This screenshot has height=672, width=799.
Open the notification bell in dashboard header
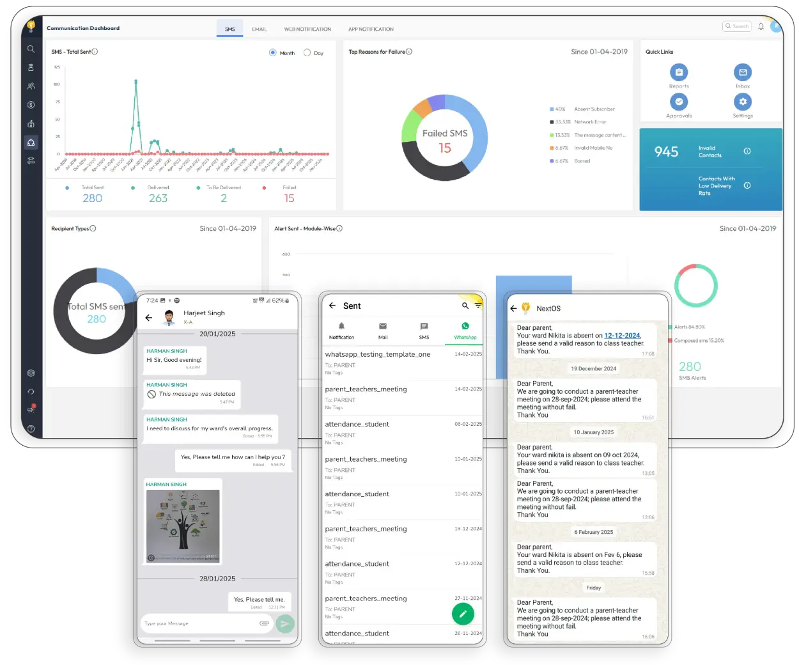(761, 26)
